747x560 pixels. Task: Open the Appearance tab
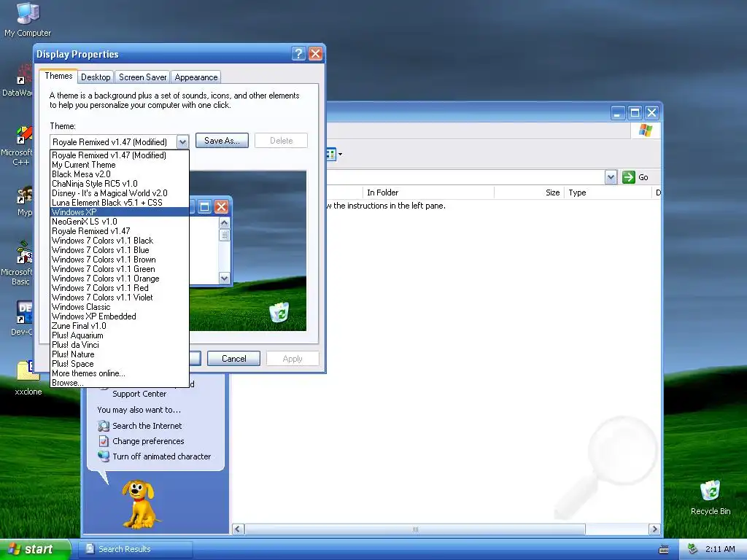196,77
